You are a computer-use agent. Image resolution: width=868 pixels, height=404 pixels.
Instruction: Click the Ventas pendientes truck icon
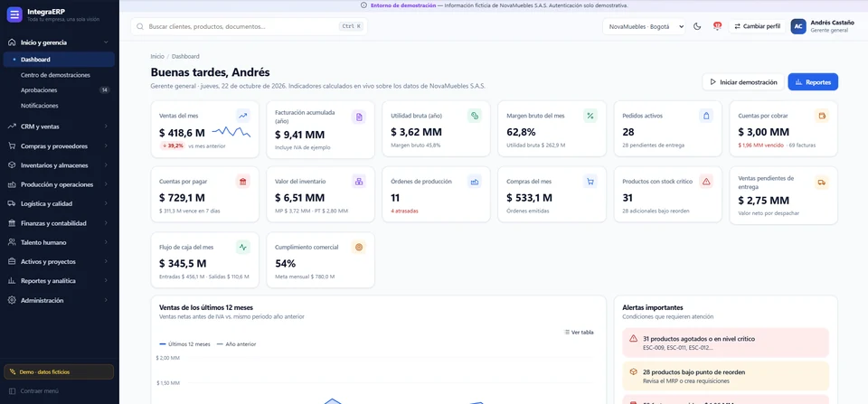(x=822, y=182)
